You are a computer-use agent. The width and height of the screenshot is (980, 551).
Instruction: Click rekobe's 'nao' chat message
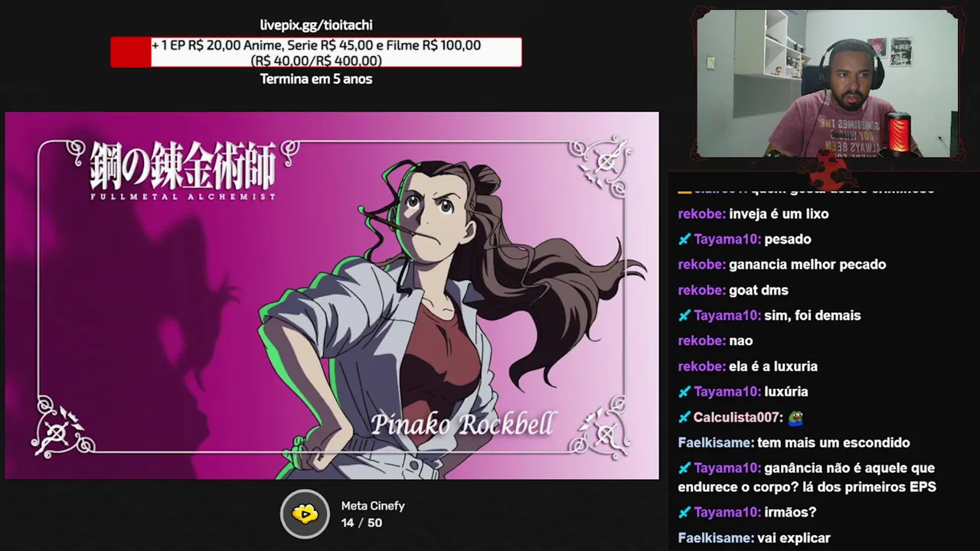(740, 341)
